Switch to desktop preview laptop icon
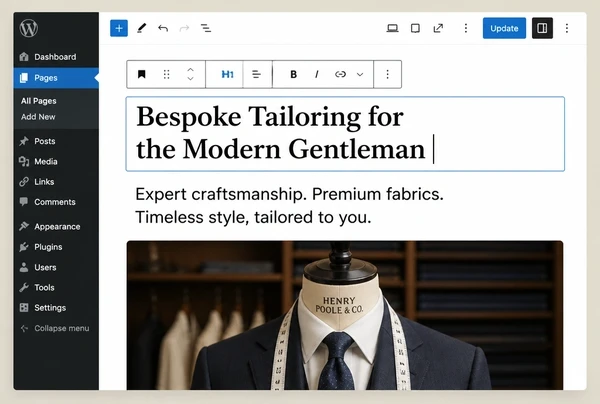600x404 pixels. coord(392,28)
